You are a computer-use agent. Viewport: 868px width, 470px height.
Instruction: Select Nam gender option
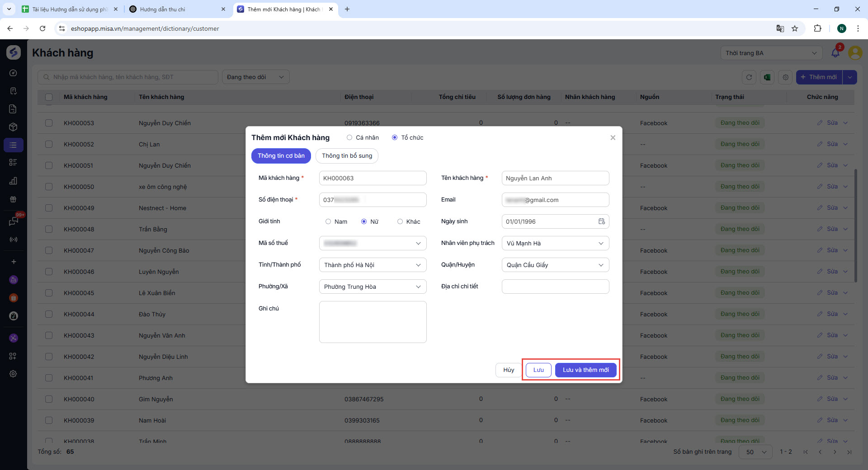tap(328, 221)
